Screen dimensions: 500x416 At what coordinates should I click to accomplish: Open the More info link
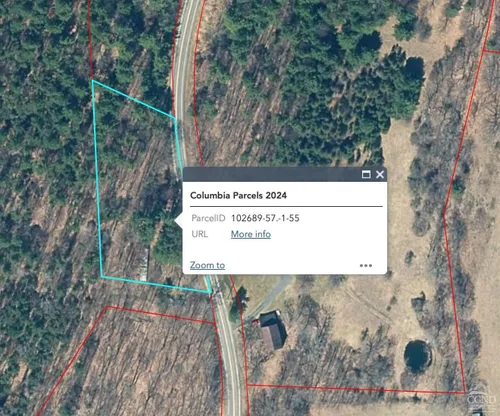pyautogui.click(x=251, y=234)
